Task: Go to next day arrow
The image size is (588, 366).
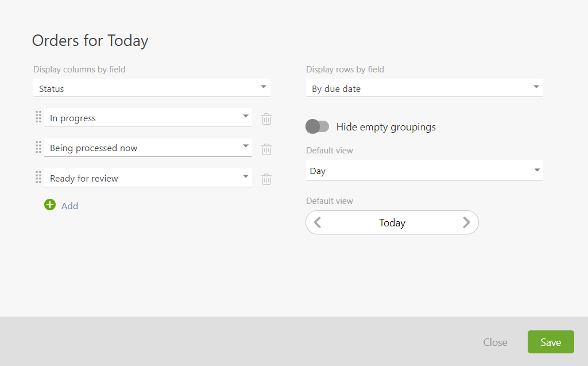Action: (466, 222)
